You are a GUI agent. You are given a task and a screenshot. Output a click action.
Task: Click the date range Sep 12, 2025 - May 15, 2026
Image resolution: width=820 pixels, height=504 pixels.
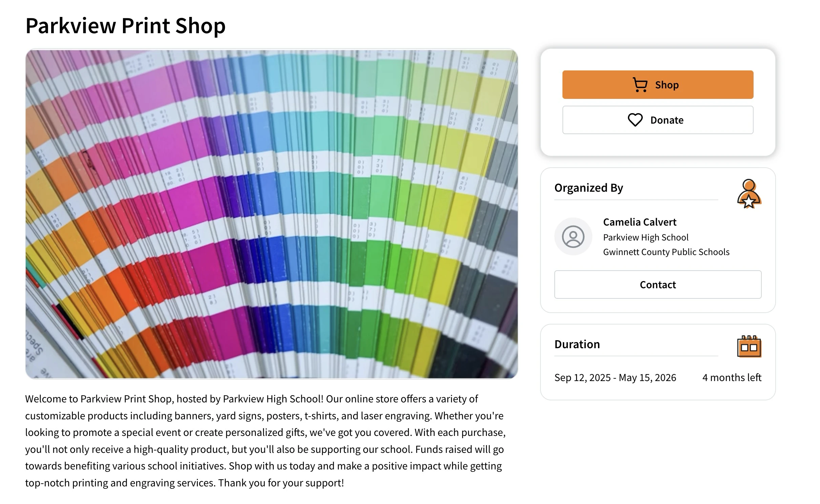tap(615, 377)
